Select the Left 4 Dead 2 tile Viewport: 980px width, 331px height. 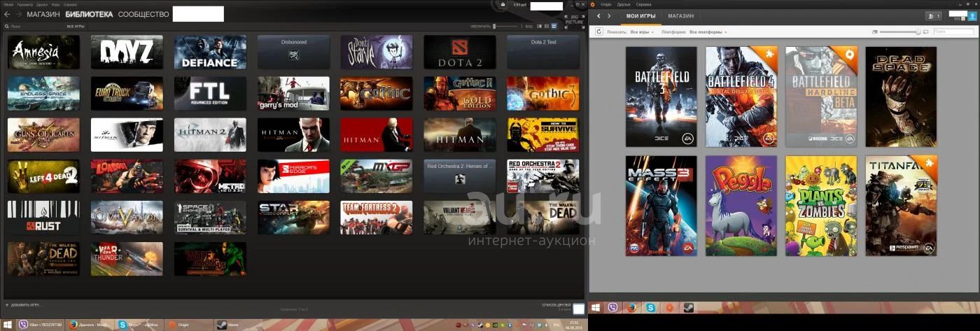point(43,176)
